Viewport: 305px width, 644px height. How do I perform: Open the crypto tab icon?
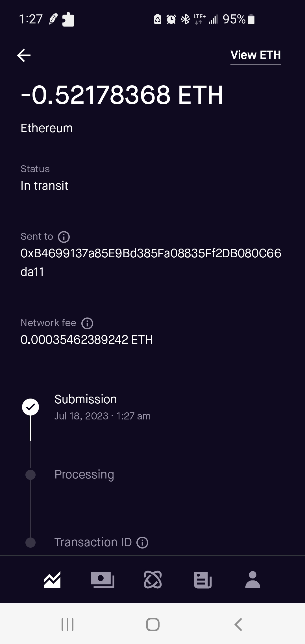click(x=153, y=580)
